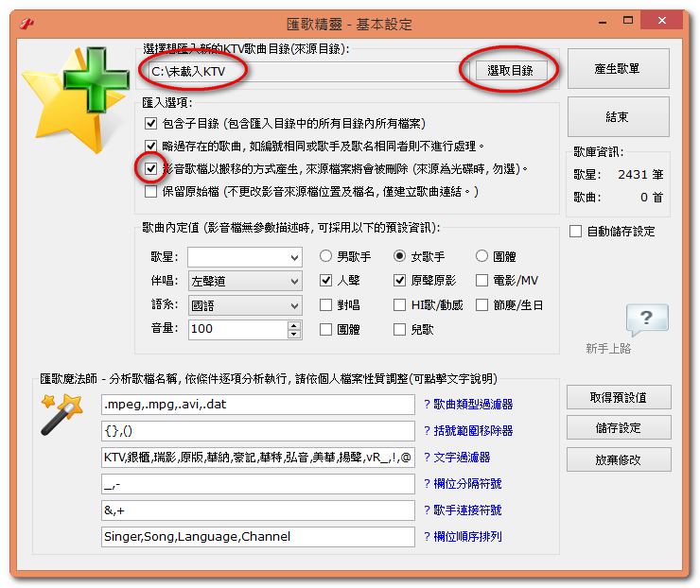Click the magic wand wizard icon

pos(59,414)
